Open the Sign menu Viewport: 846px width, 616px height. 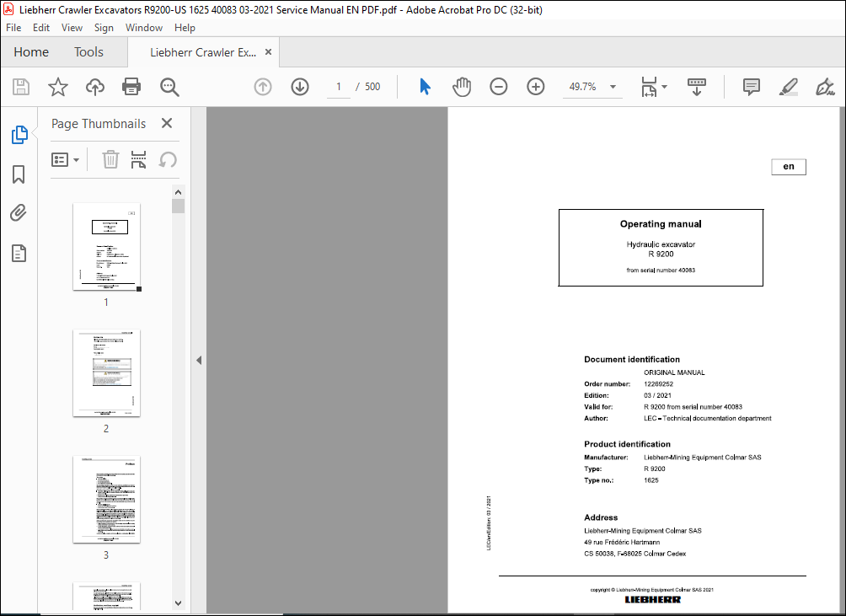click(x=104, y=28)
